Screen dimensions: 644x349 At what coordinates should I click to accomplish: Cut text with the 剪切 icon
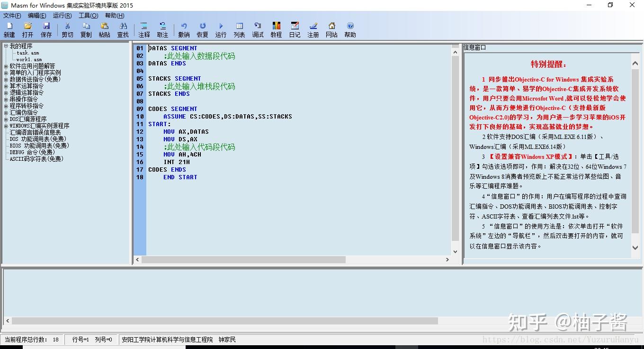point(67,29)
